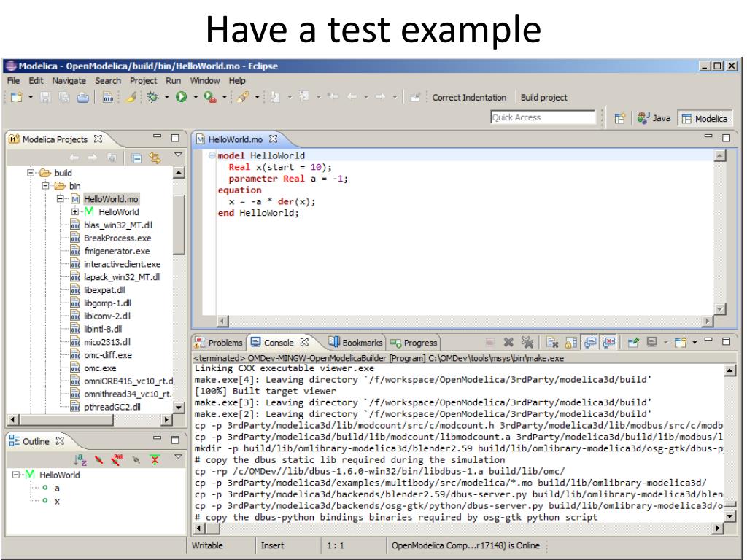Toggle the green-topped red X filter in Outline
747x560 pixels.
[155, 459]
